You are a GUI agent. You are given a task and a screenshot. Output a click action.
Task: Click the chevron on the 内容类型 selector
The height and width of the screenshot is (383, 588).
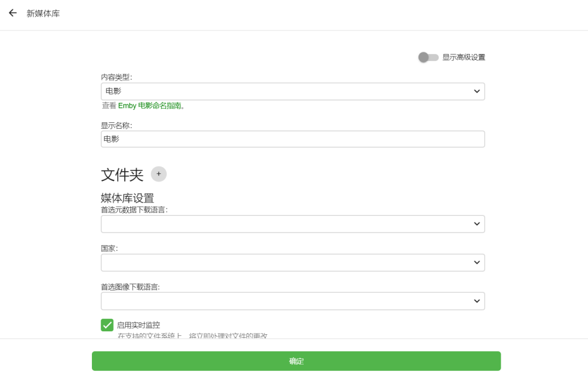coord(476,91)
